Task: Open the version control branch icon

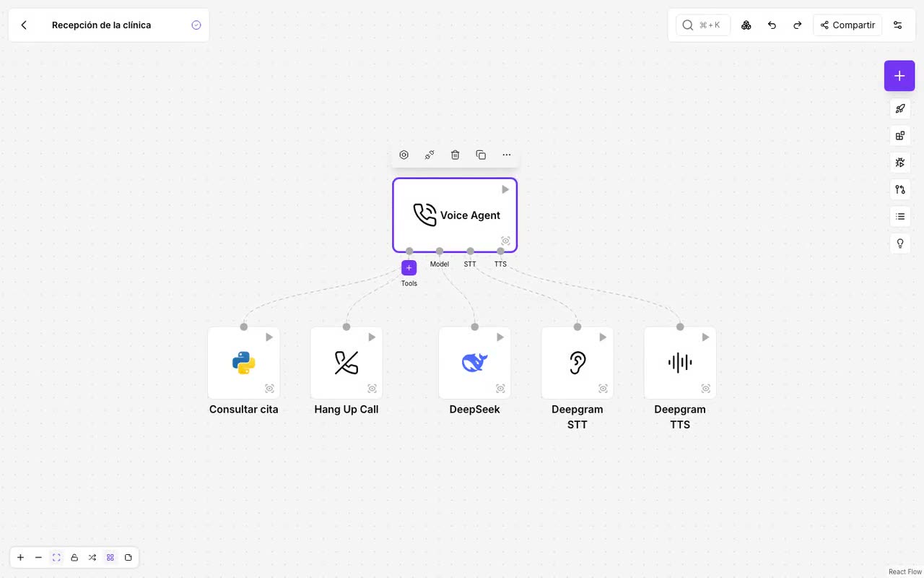Action: 900,189
